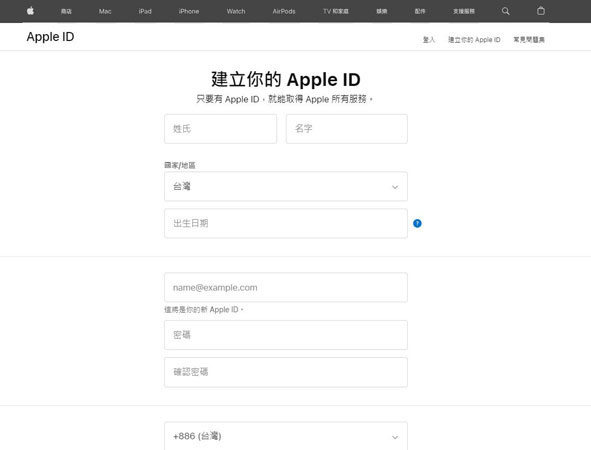Open the 支援服務 menu item
The height and width of the screenshot is (450, 591).
click(464, 11)
